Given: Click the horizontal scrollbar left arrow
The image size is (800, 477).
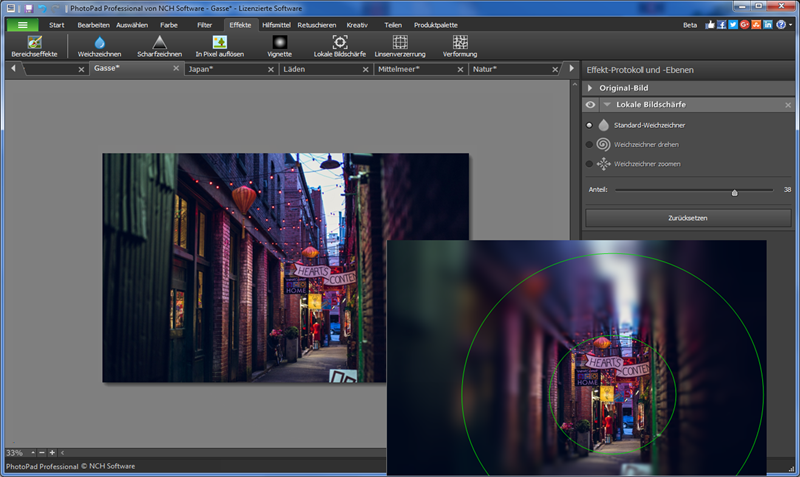Looking at the screenshot, I should point(62,453).
